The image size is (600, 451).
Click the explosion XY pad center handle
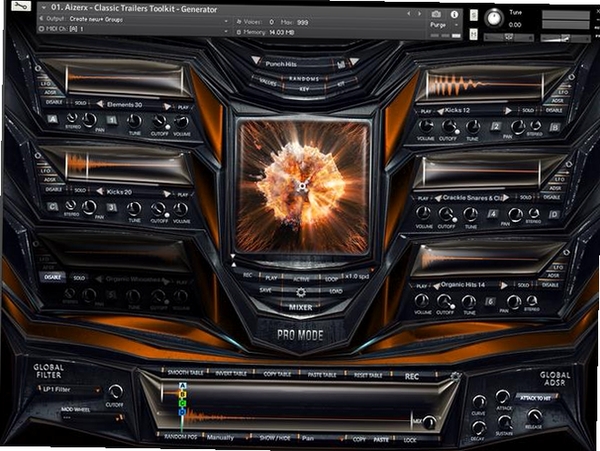[303, 186]
